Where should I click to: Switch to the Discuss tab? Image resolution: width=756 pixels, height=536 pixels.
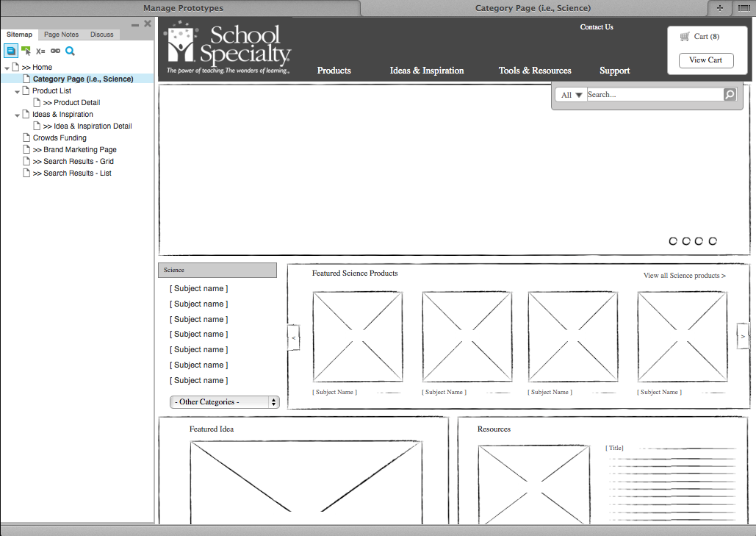(101, 35)
